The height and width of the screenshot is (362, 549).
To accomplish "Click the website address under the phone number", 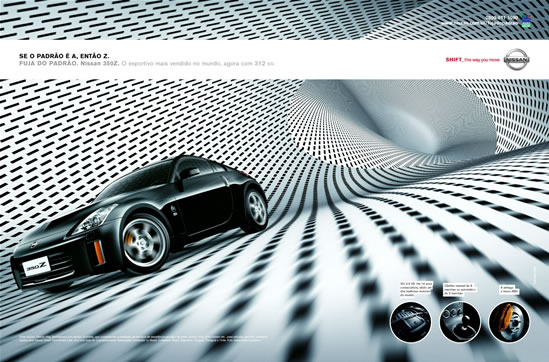I will (479, 23).
